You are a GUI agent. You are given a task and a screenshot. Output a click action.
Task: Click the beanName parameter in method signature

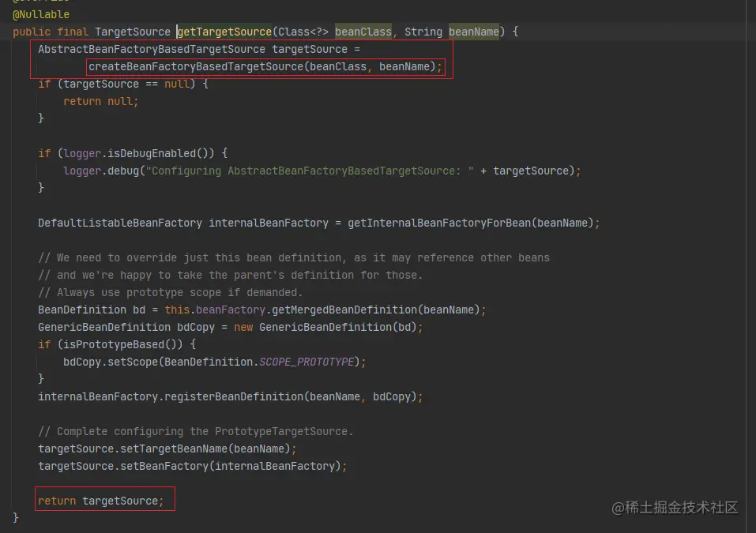pos(474,32)
